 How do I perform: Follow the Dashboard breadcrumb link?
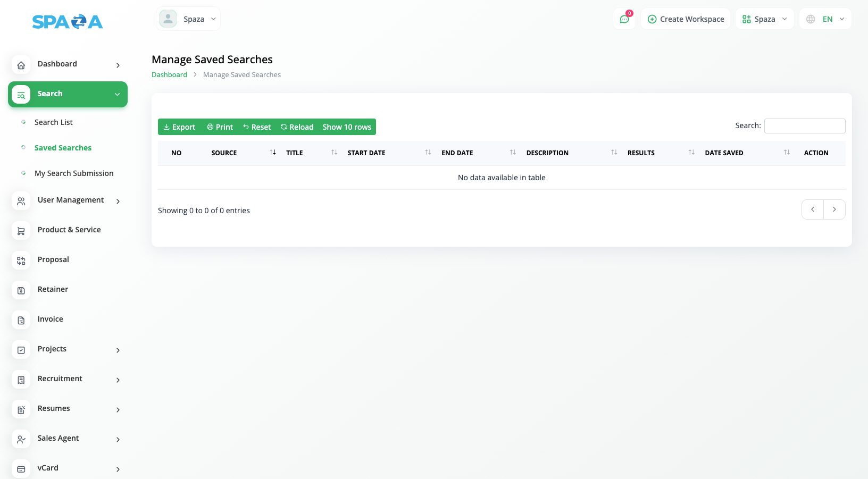(x=169, y=75)
